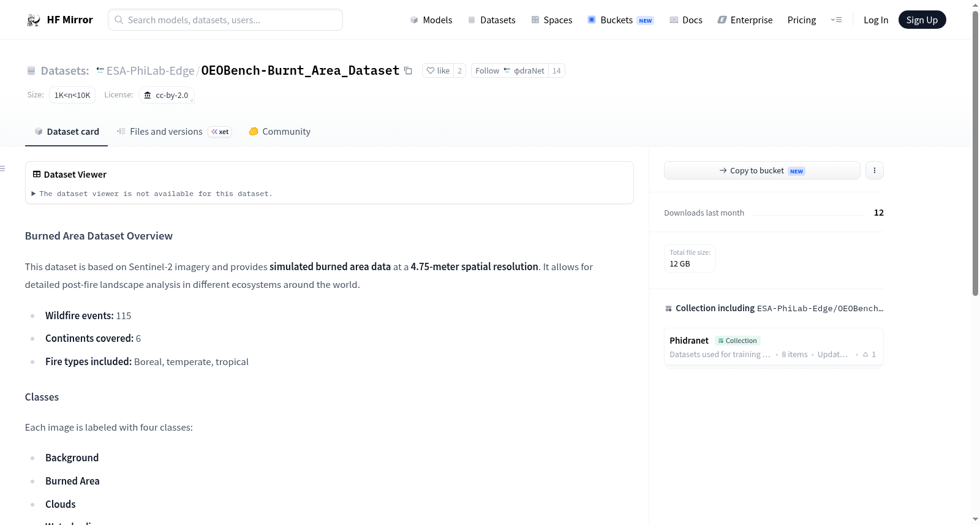Open three-dot options next to Copy to bucket
The image size is (980, 525).
875,170
